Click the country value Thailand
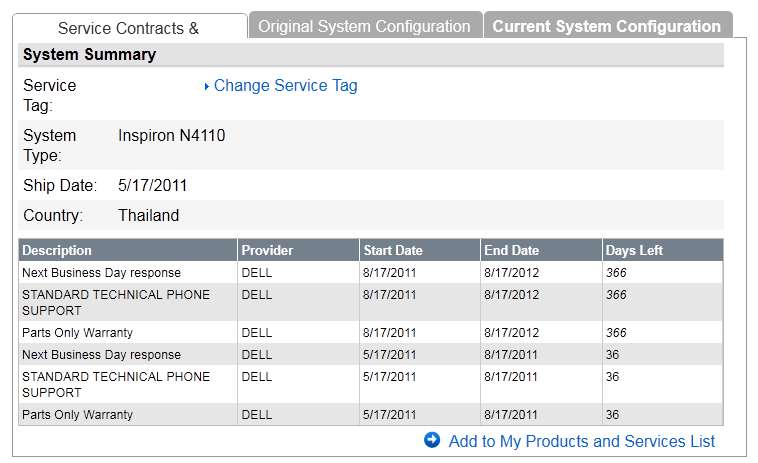The height and width of the screenshot is (463, 758). coord(148,215)
